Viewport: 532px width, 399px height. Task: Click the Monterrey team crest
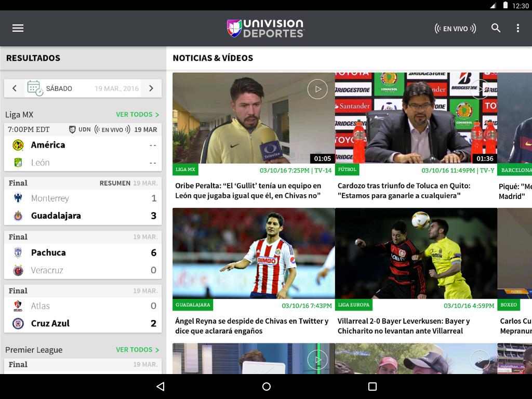[18, 198]
